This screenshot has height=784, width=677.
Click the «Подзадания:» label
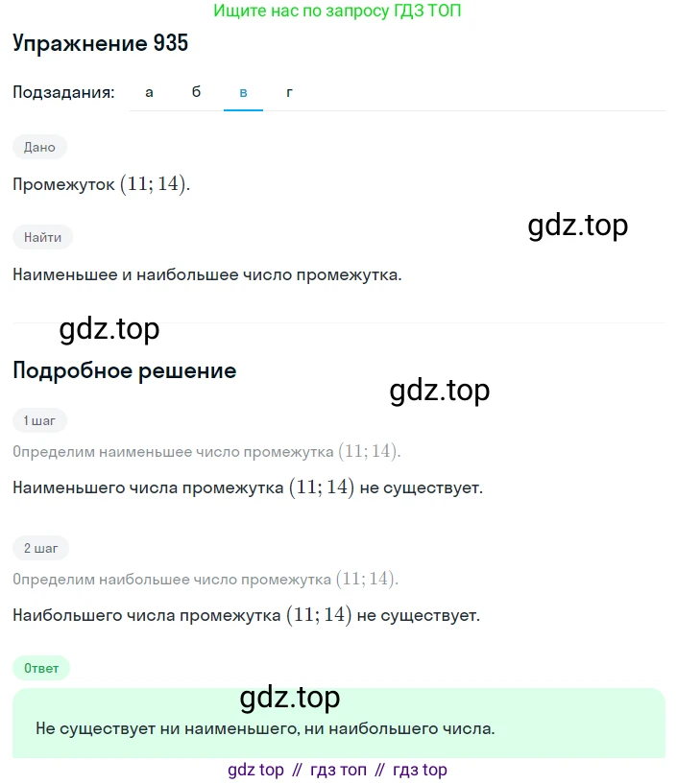point(63,92)
